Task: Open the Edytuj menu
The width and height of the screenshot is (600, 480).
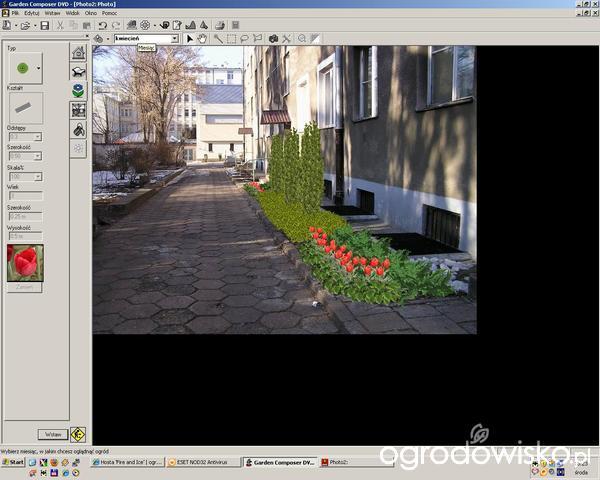Action: (31, 13)
